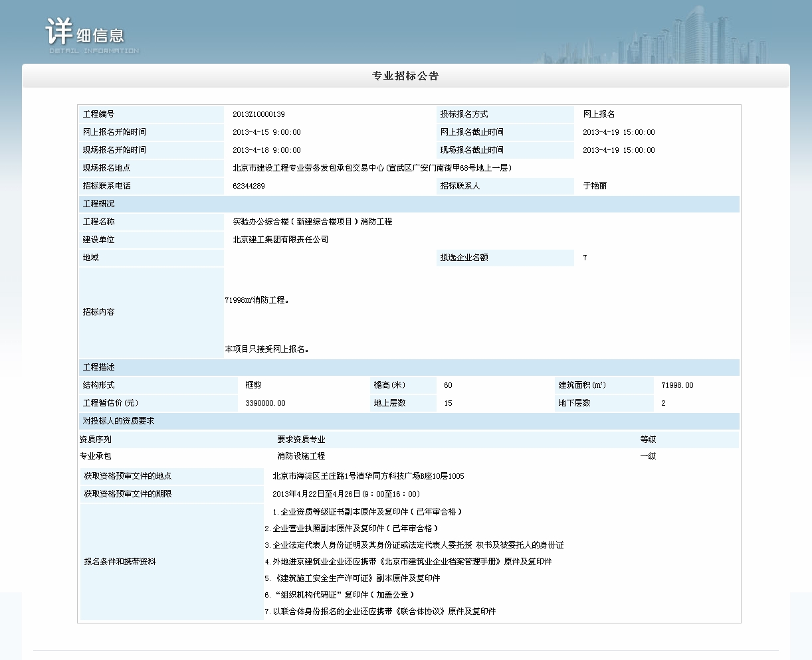The image size is (812, 660).
Task: Select the project name 实验办公综合楼 text
Action: click(312, 222)
